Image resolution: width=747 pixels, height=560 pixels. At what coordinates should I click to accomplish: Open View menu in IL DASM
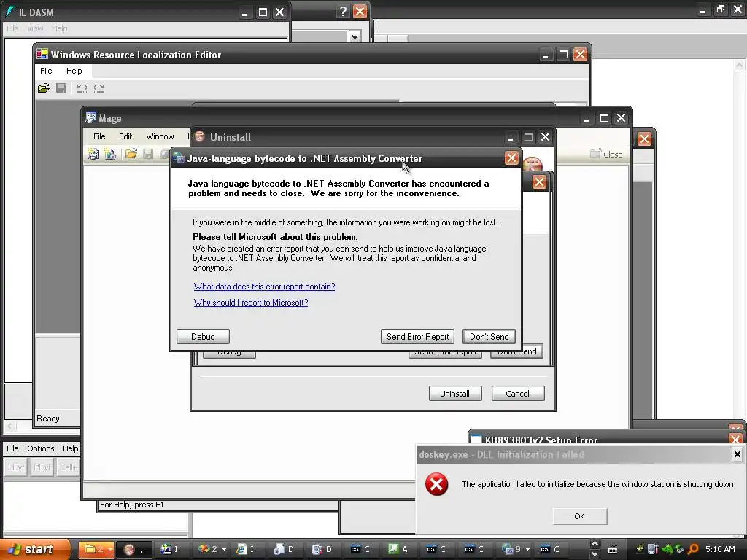tap(35, 28)
